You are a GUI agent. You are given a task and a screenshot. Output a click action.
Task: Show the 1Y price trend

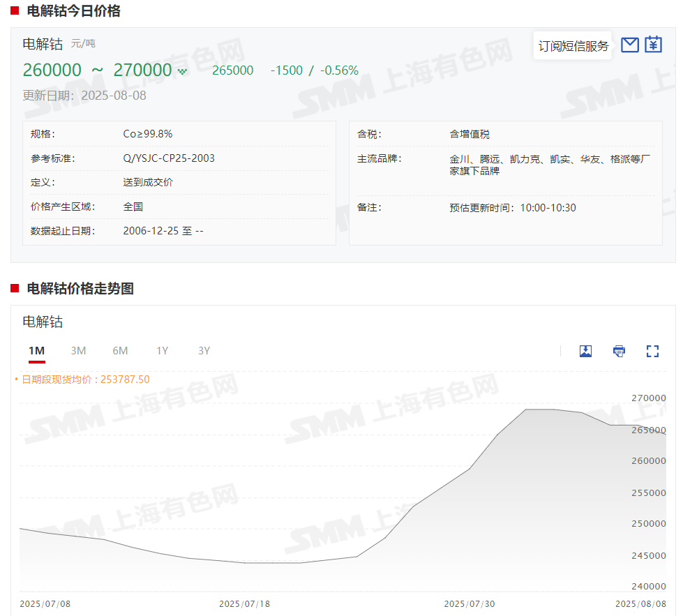[162, 351]
